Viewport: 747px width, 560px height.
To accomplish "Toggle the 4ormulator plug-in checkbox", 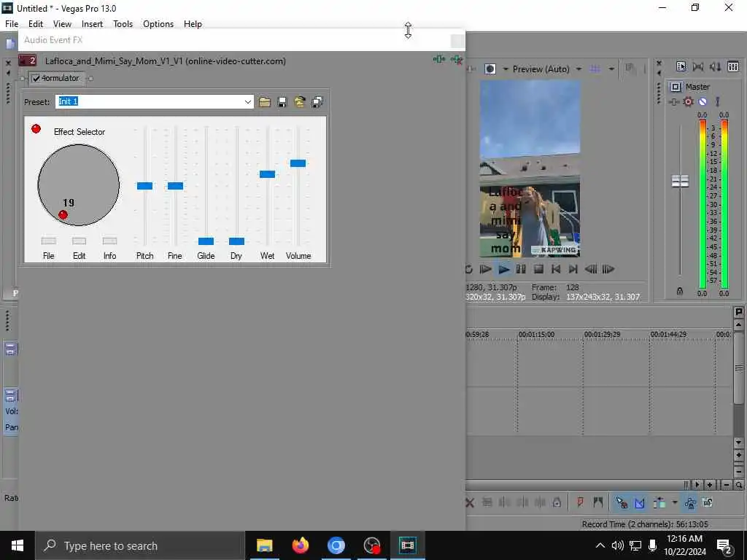I will 36,78.
